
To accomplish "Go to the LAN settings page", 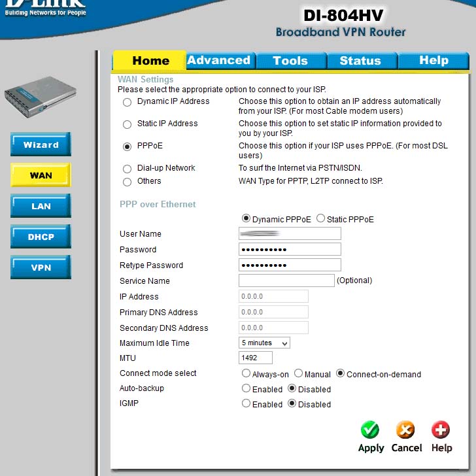I will tap(41, 205).
